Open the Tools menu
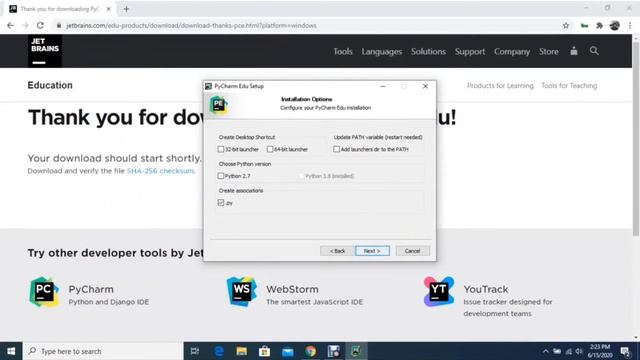 pos(343,51)
